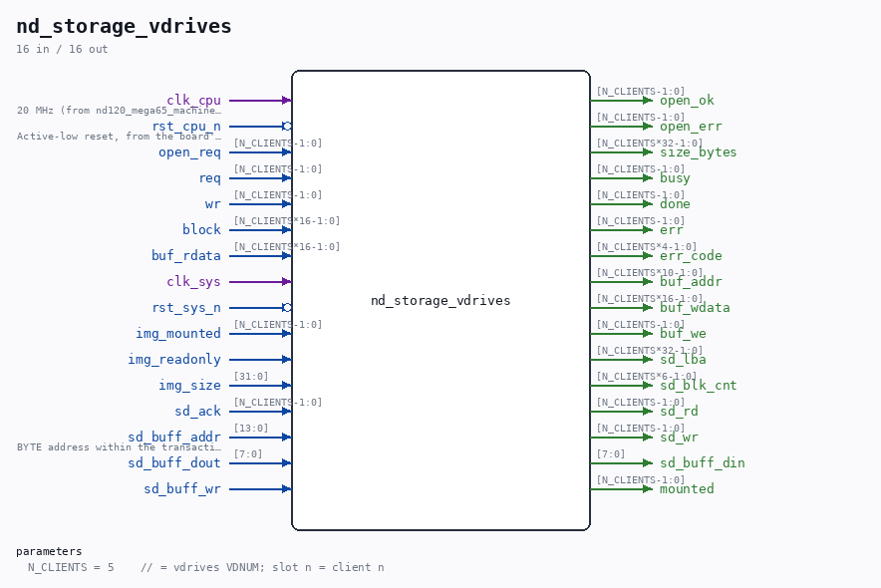The width and height of the screenshot is (881, 588).
Task: Click the green arrow of mounted output
Action: pyautogui.click(x=622, y=489)
